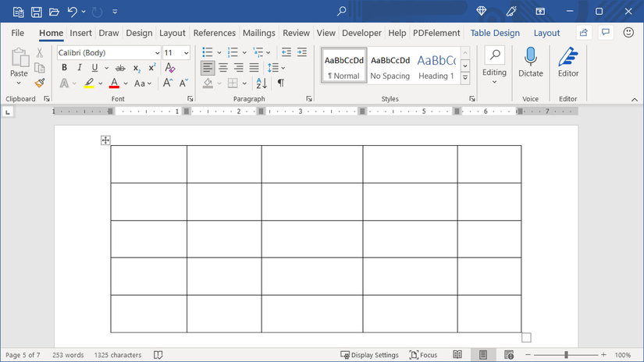644x362 pixels.
Task: Click the table move handle
Action: (105, 140)
